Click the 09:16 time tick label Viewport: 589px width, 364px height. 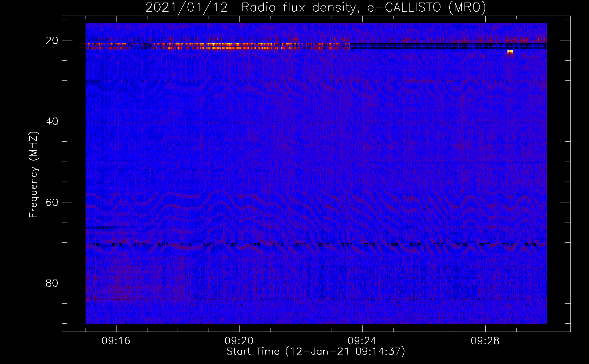116,341
